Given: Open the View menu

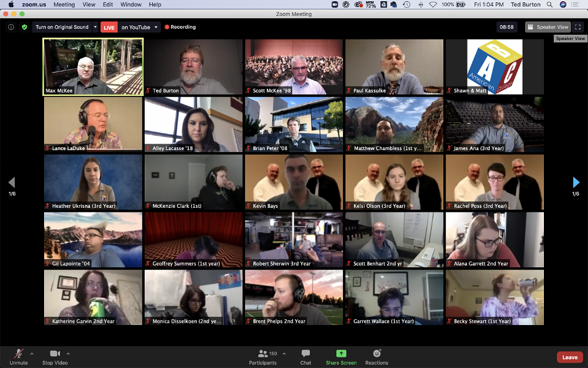Looking at the screenshot, I should point(89,5).
